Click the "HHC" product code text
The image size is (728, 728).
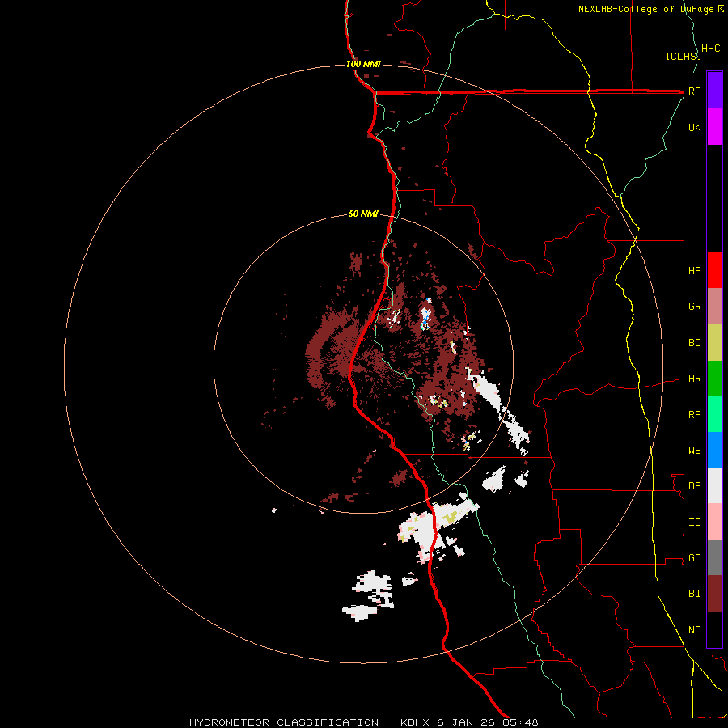[711, 49]
